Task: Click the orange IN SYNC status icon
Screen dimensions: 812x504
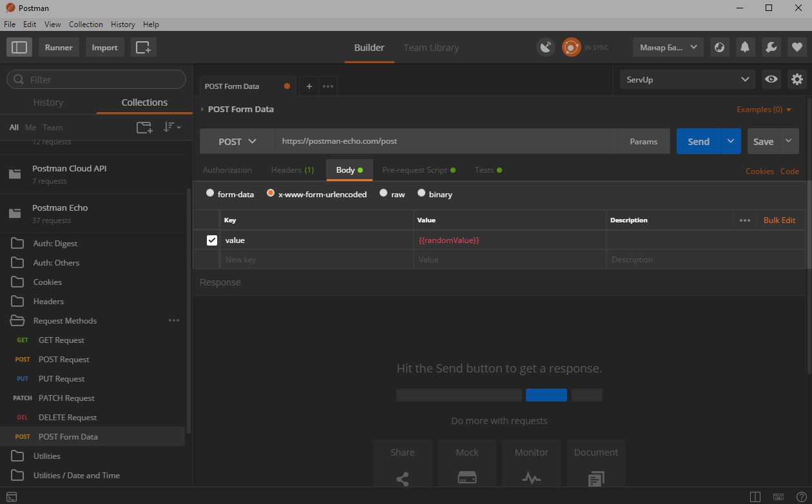Action: [571, 47]
